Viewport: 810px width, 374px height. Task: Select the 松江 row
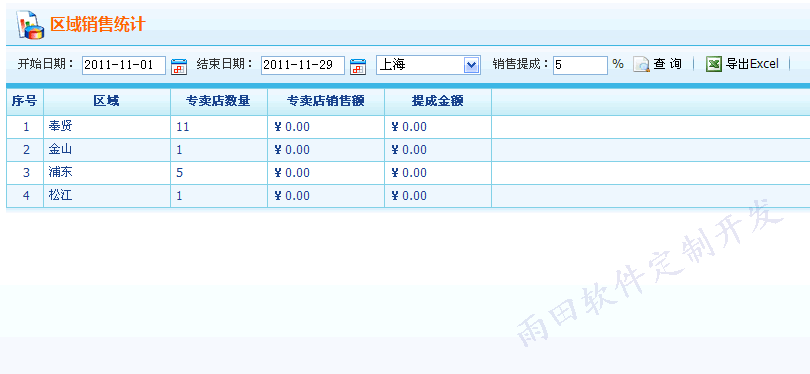click(408, 196)
